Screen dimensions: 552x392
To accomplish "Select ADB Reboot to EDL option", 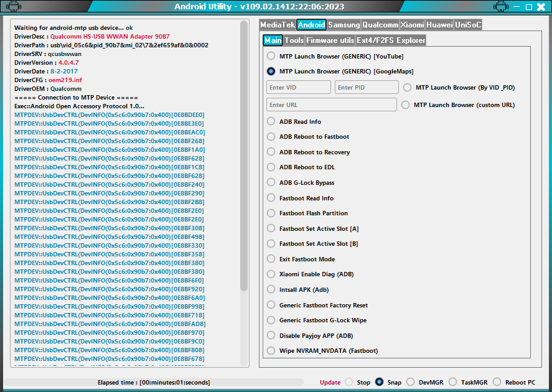I will (x=271, y=167).
